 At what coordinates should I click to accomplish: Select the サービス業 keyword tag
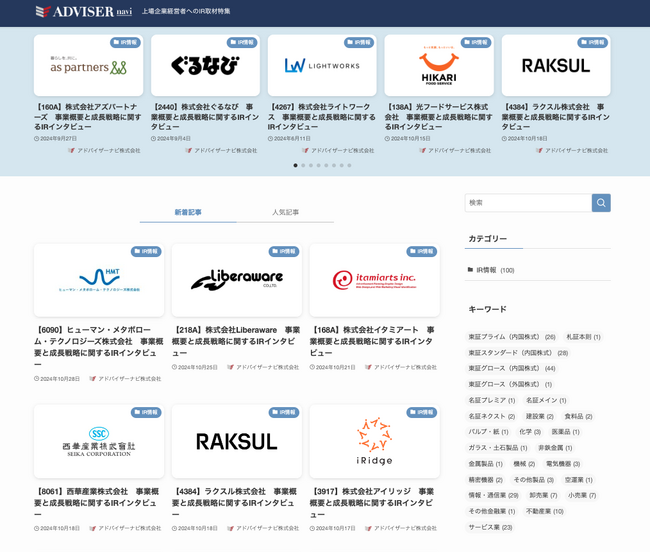[490, 527]
